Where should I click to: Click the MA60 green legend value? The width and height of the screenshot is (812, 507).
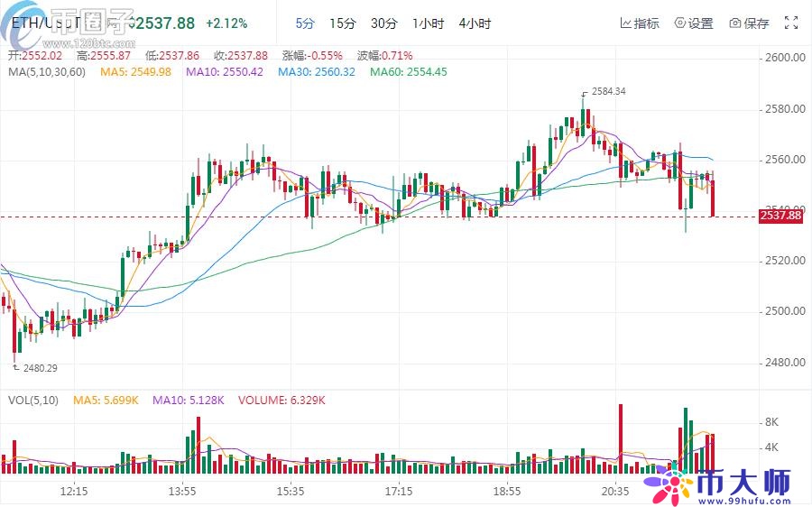(409, 71)
